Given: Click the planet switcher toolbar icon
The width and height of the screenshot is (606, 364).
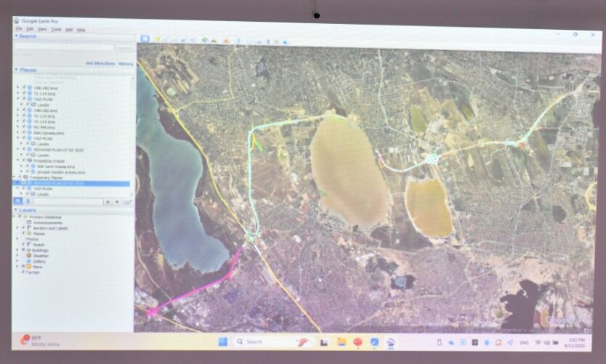Looking at the screenshot, I should [226, 39].
